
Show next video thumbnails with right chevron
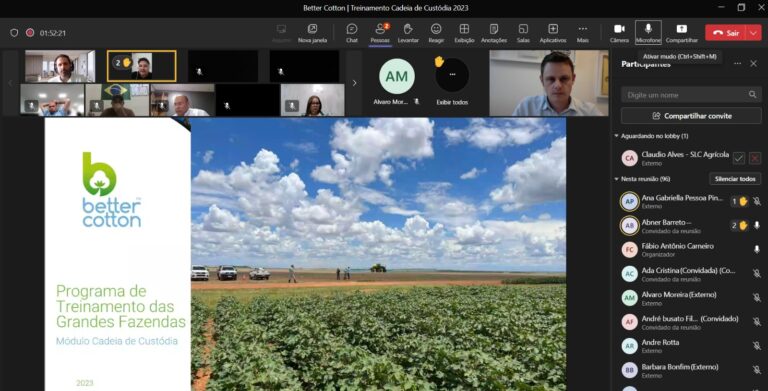355,83
